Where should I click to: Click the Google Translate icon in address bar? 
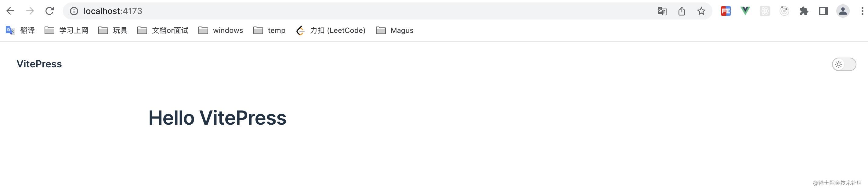pos(662,11)
